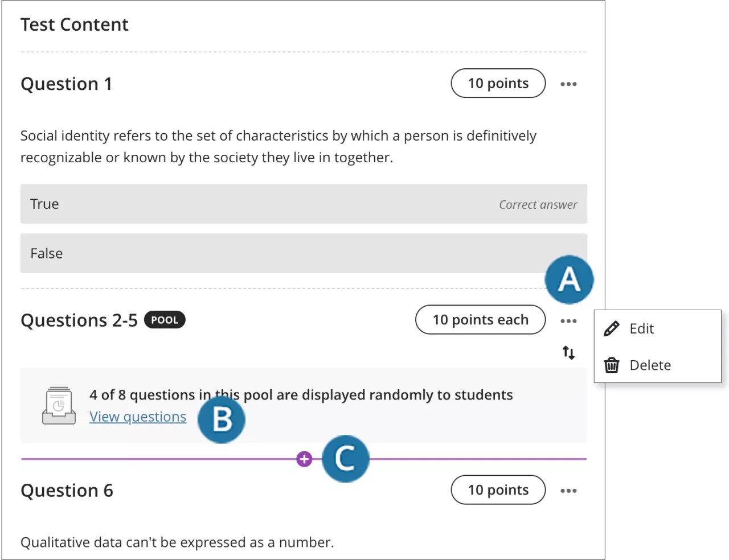
Task: Choose Delete from the context menu
Action: 650,365
